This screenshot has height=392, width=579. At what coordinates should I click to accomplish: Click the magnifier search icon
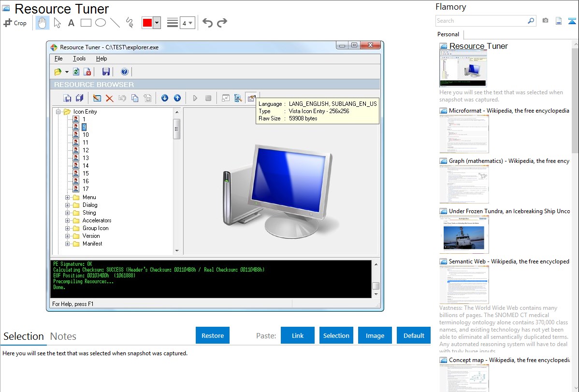point(531,21)
